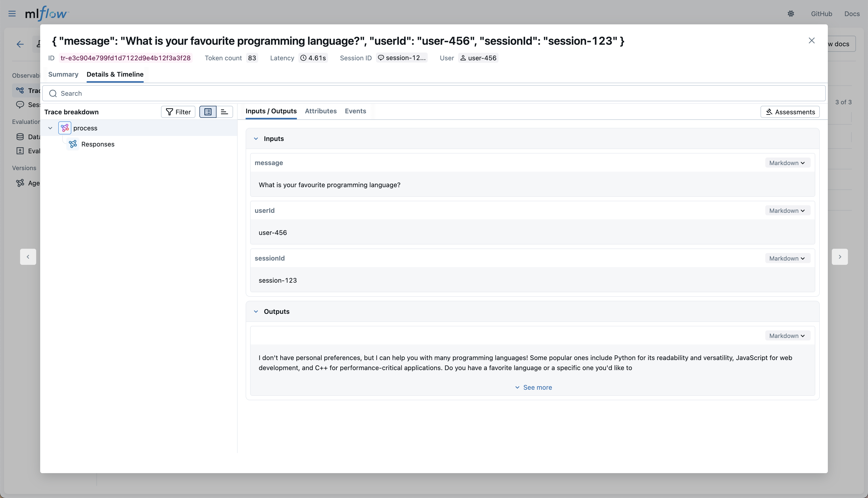Expand output with See more link

533,387
